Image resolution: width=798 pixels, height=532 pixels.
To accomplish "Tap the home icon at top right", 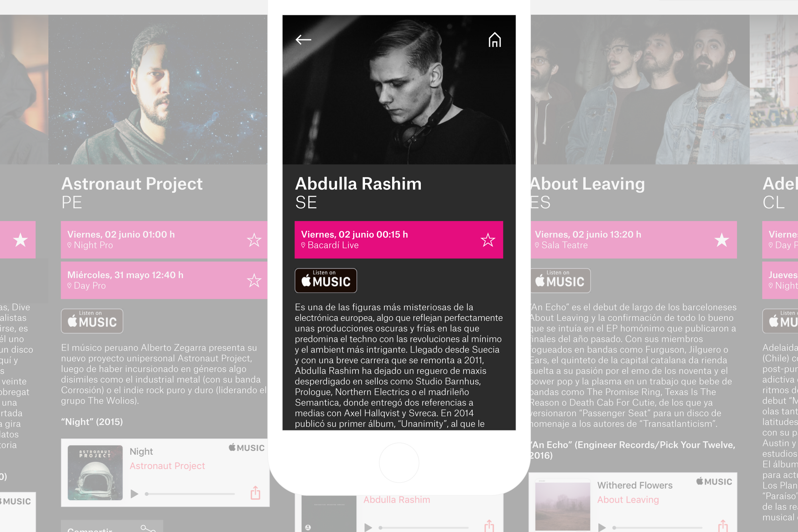I will tap(495, 40).
